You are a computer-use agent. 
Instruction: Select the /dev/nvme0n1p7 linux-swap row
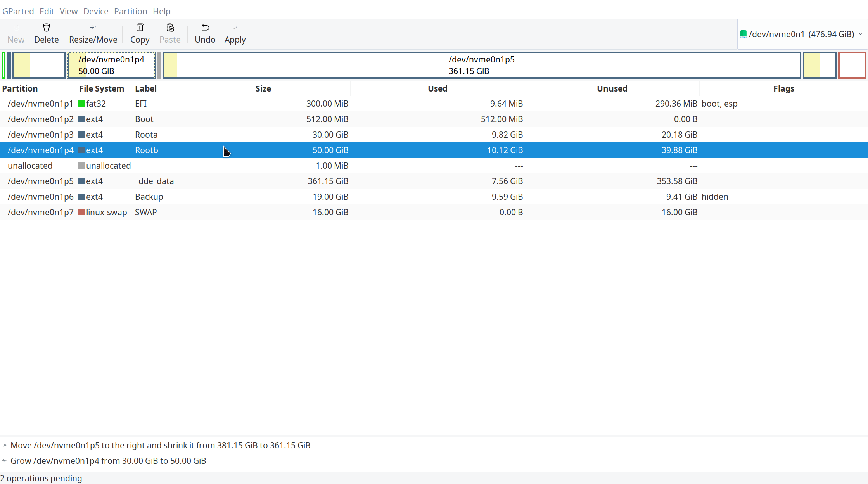[233, 212]
